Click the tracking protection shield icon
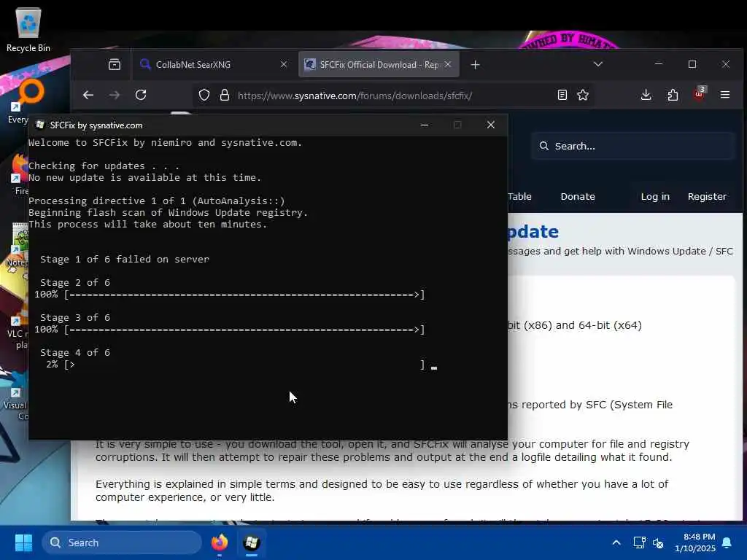Screen dimensions: 747x560 204,96
